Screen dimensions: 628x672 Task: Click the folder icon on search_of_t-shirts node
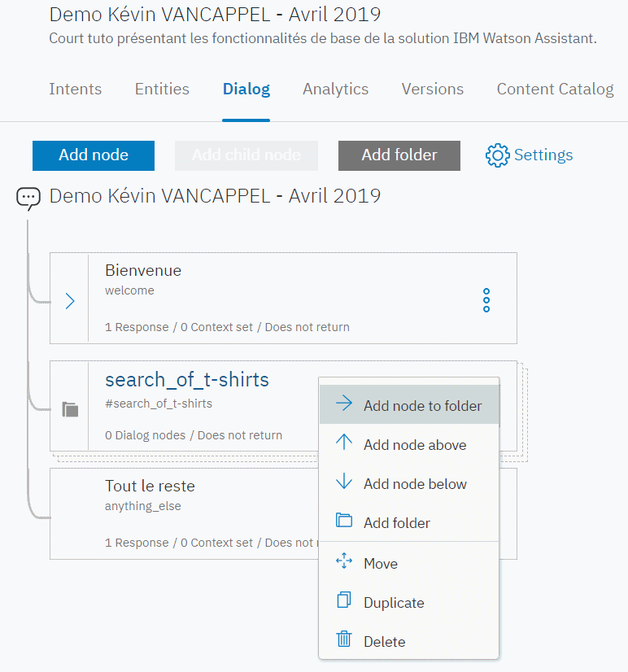click(x=70, y=408)
